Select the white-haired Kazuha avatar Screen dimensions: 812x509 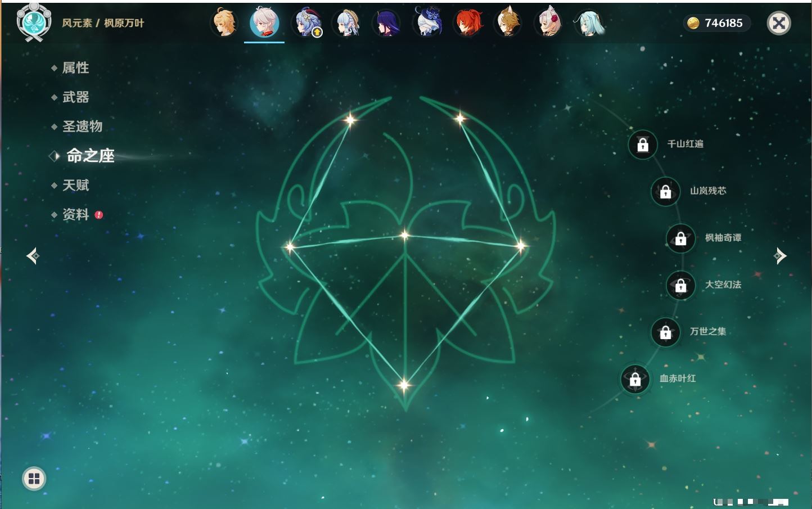tap(264, 23)
